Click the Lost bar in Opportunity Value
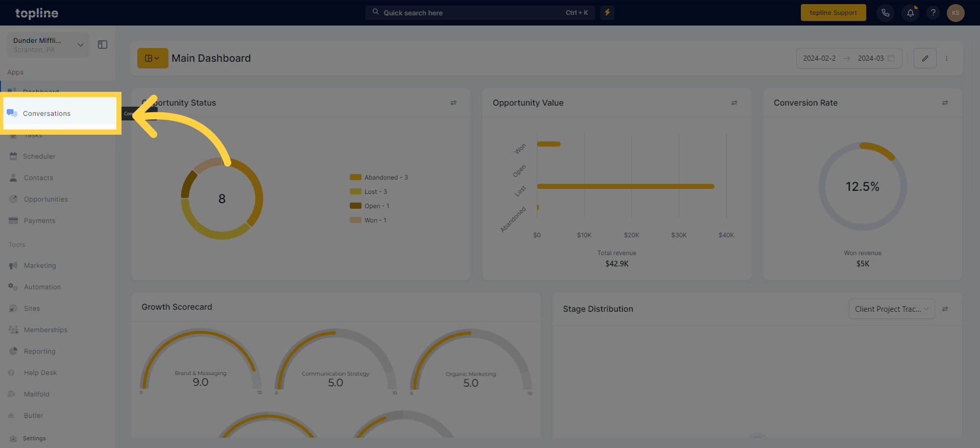980x448 pixels. 625,186
